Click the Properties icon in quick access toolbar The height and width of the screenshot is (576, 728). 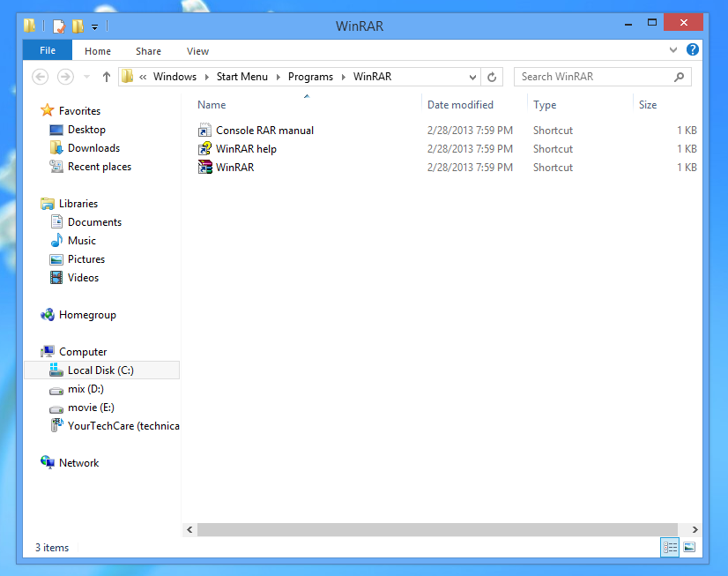tap(59, 26)
